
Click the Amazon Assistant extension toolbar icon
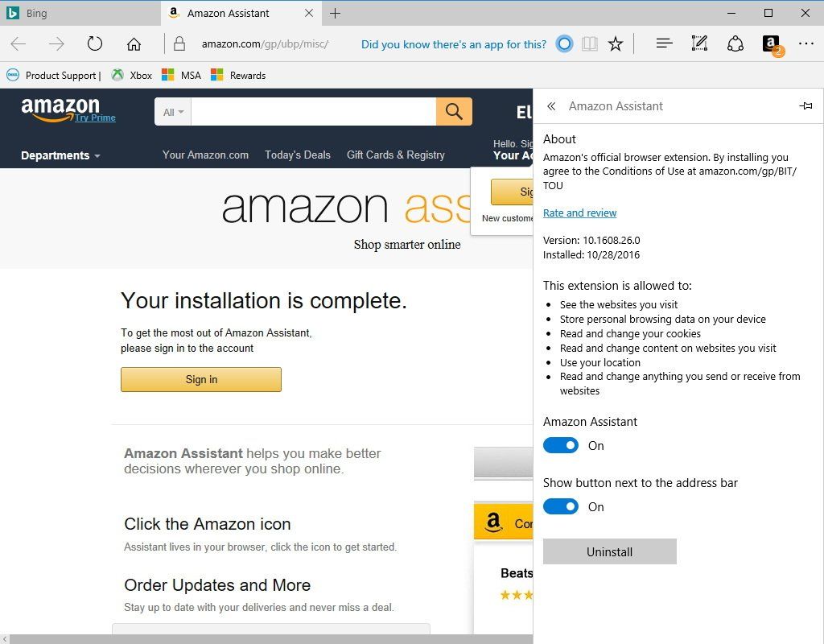point(771,44)
